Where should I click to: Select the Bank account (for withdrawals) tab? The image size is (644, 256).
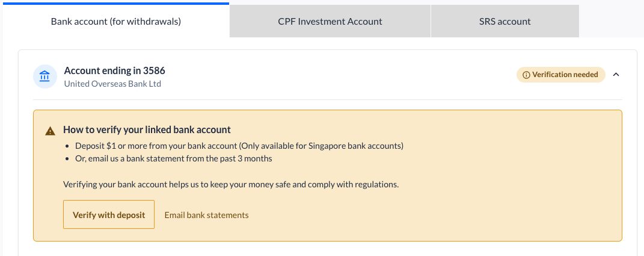(x=116, y=21)
